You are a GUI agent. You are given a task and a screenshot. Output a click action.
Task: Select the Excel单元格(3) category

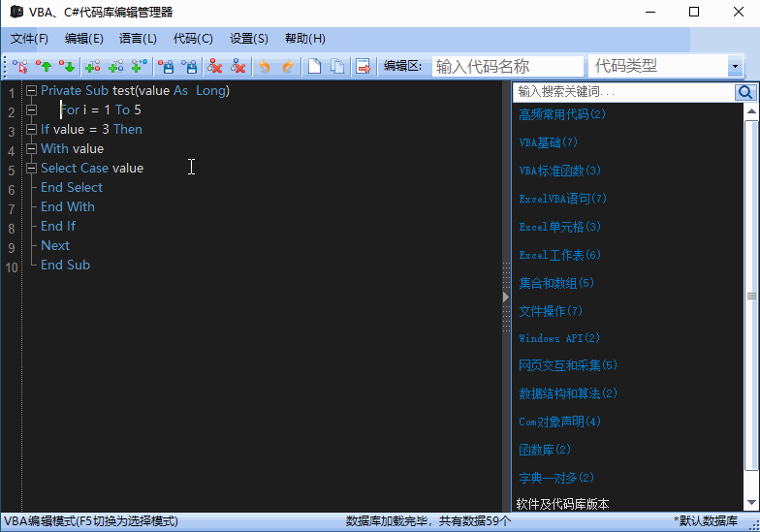[x=560, y=227]
